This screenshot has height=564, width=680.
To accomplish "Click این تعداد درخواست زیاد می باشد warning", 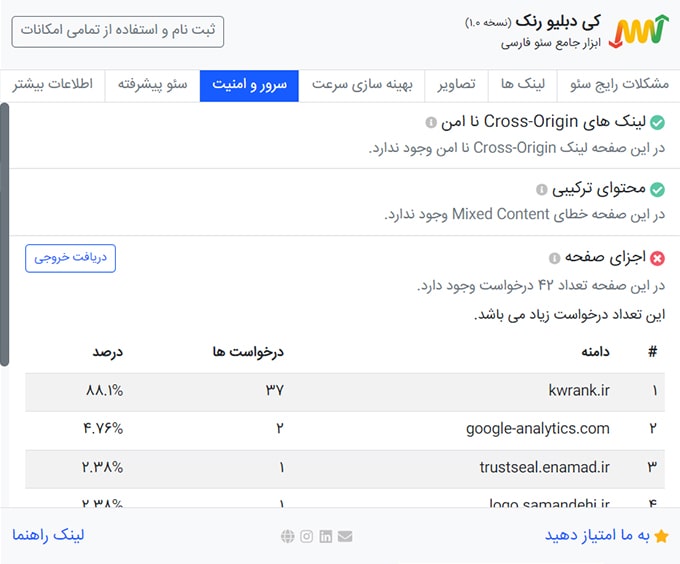I will pos(569,315).
